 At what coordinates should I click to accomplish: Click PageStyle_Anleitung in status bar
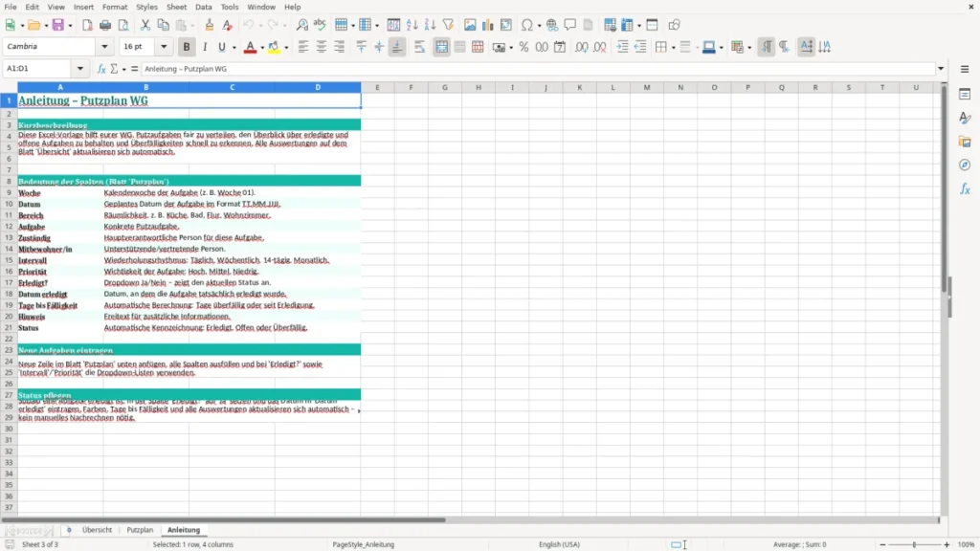pos(363,544)
